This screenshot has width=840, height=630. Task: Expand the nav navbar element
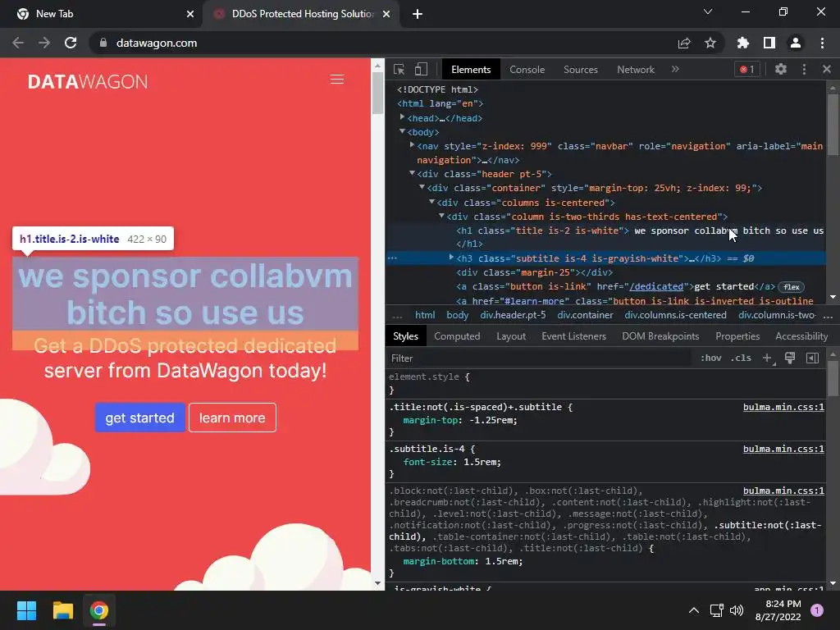(x=412, y=145)
